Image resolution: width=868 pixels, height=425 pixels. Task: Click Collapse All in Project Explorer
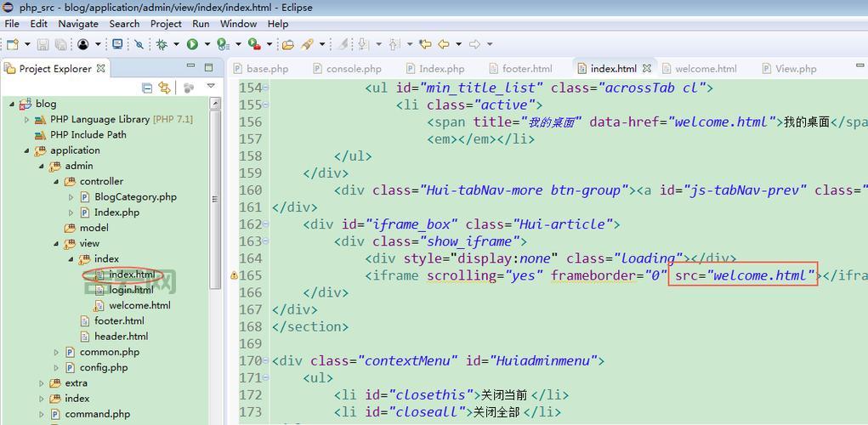[147, 88]
